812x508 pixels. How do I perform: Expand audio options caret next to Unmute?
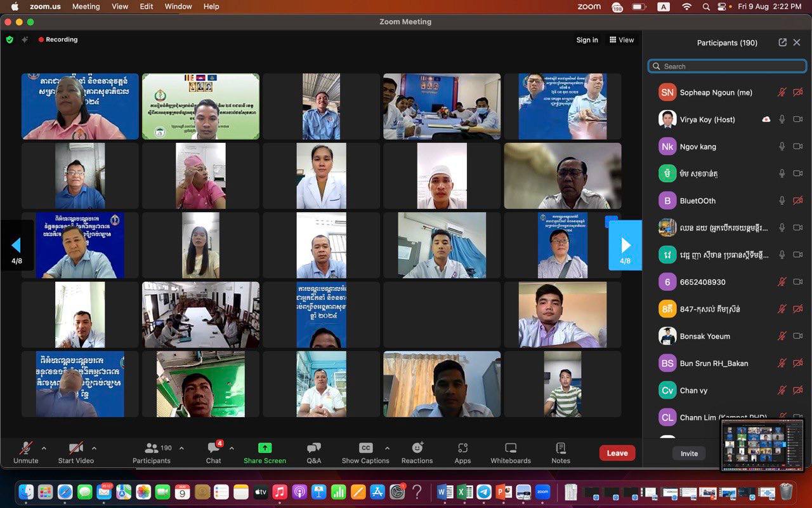(44, 448)
